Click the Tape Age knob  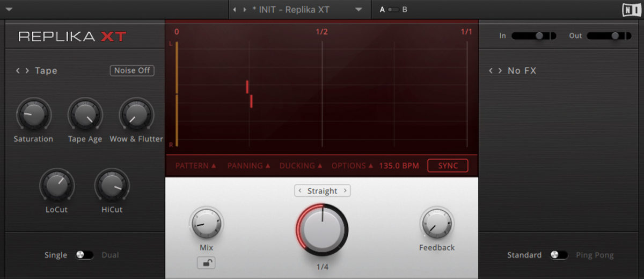85,115
